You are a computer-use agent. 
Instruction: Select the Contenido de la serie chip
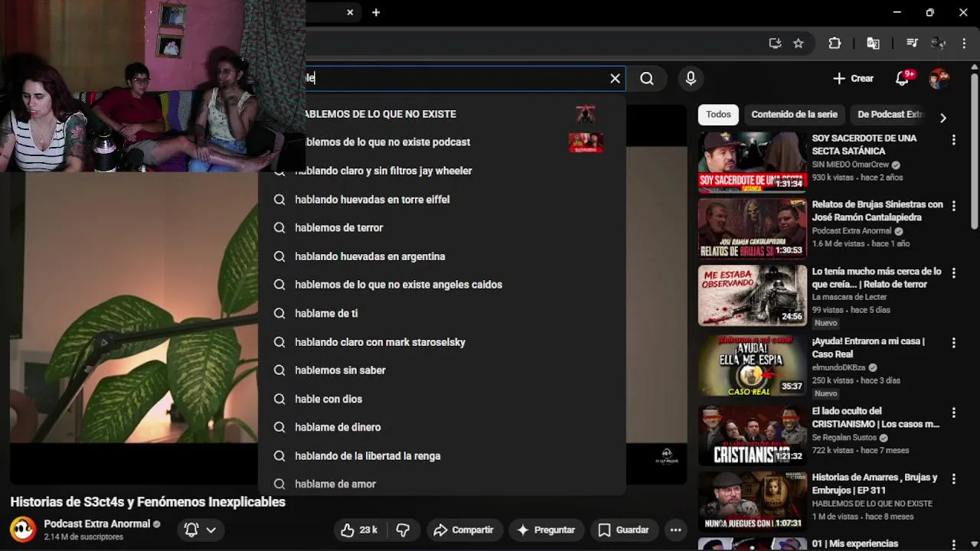click(x=794, y=115)
